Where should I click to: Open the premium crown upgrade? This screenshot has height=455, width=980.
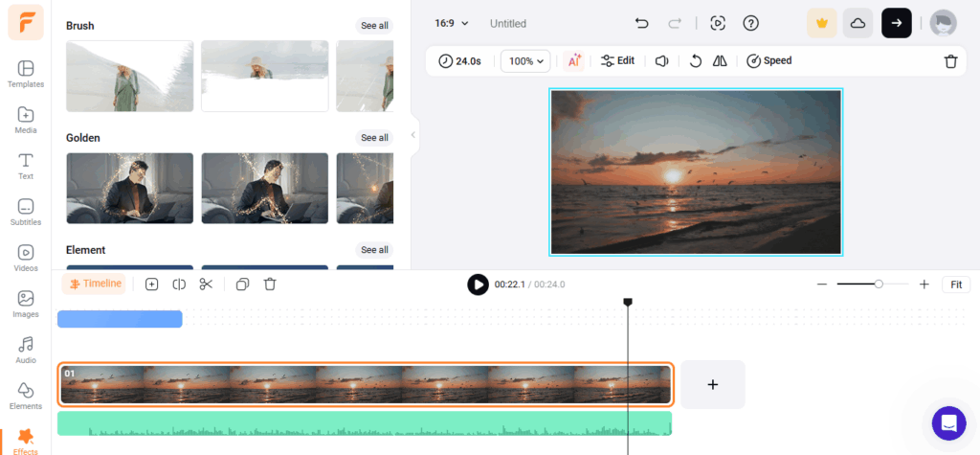[x=822, y=23]
